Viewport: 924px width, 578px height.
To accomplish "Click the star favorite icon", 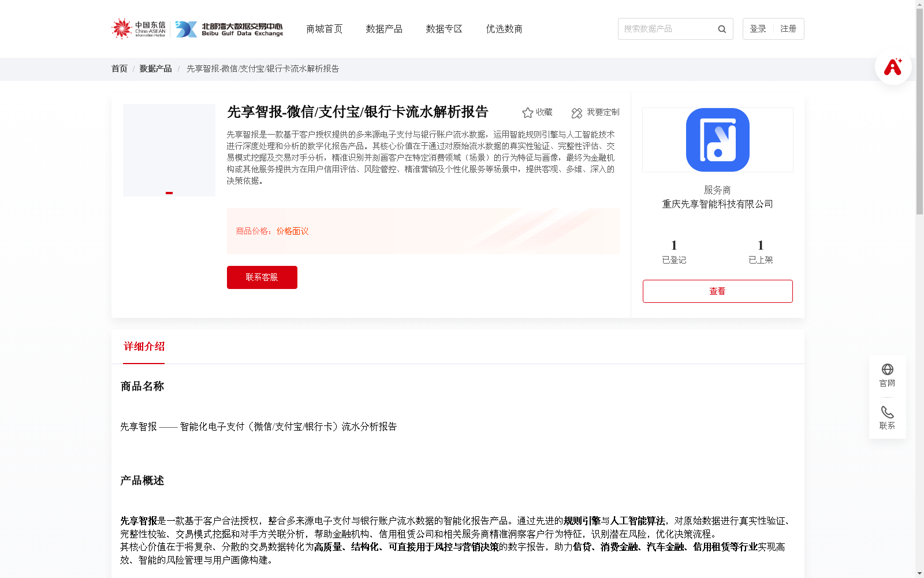I will click(527, 113).
